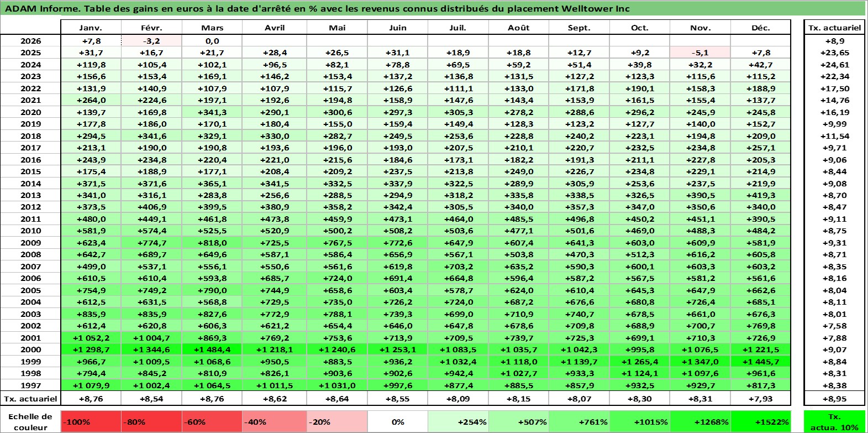868x433 pixels.
Task: Select the '+1 052,2' cell for Janv. 2001
Action: coord(91,338)
